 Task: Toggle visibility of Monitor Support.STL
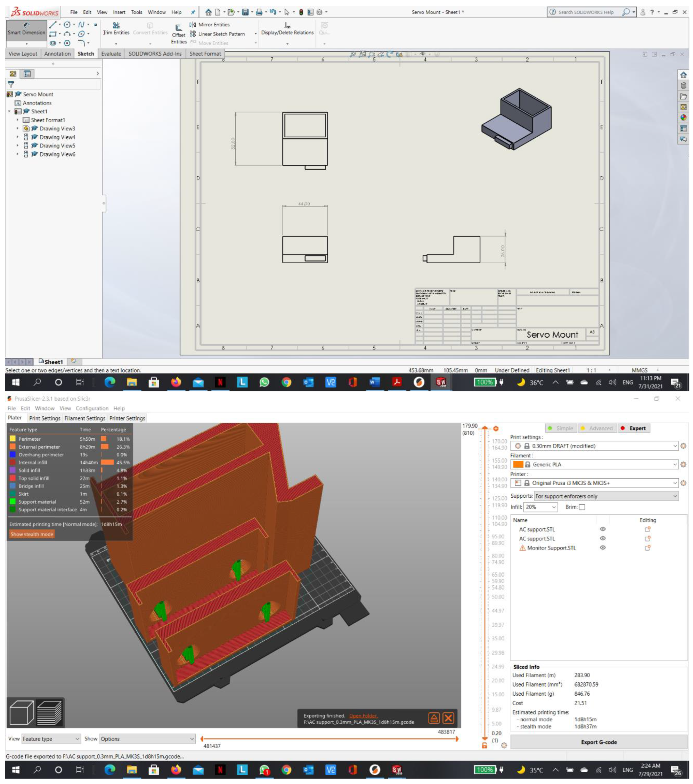(603, 548)
